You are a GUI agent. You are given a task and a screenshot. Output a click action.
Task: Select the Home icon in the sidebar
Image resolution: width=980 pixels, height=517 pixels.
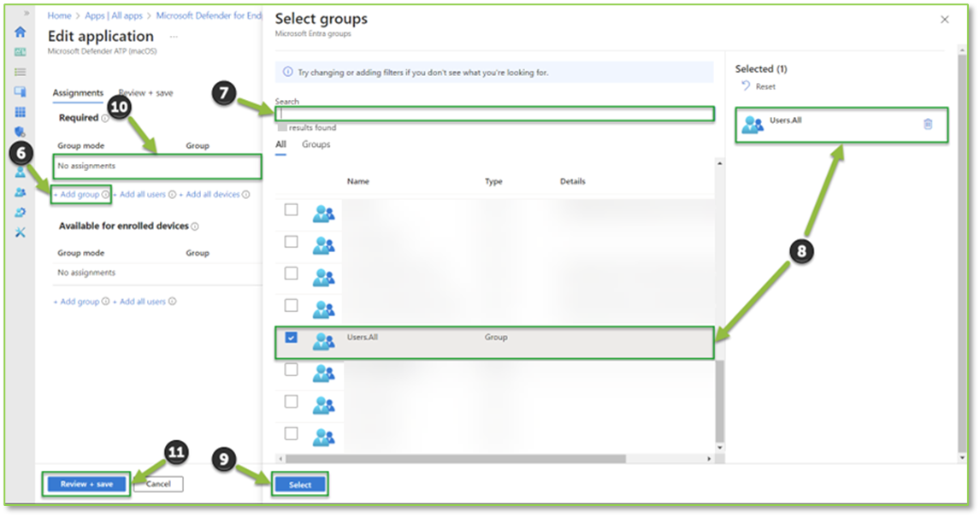[x=20, y=32]
